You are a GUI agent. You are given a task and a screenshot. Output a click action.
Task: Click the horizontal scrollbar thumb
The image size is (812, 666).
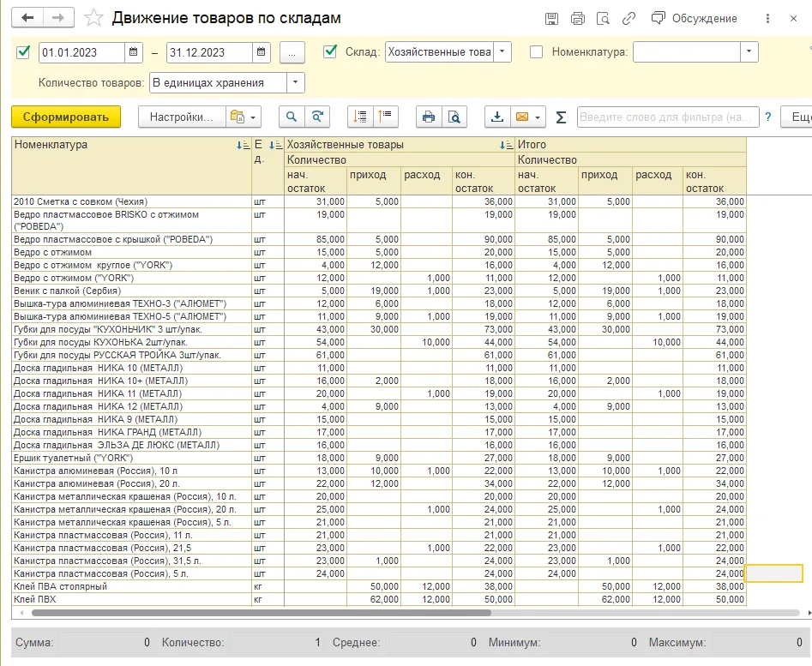click(262, 613)
